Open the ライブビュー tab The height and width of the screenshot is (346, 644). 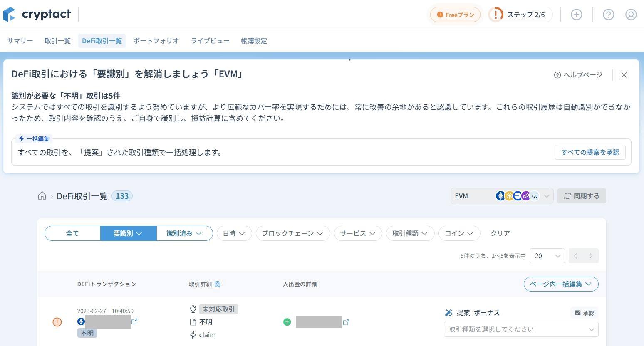[210, 41]
